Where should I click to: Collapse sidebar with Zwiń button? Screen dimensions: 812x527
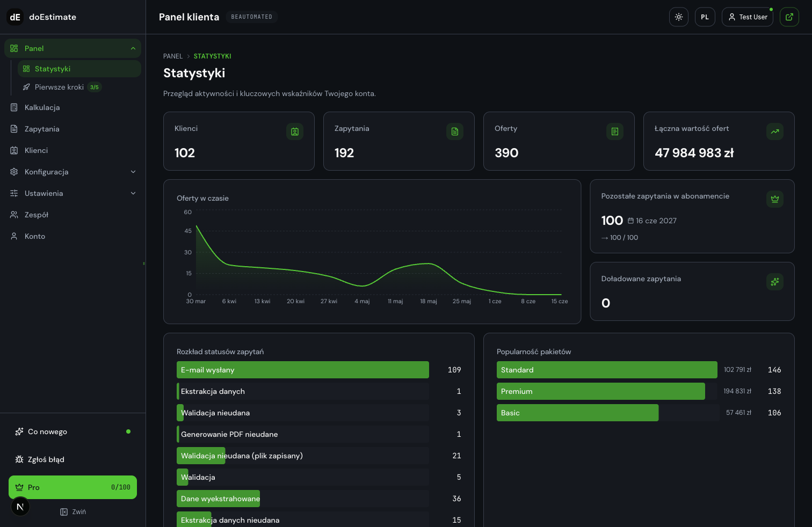pyautogui.click(x=73, y=512)
